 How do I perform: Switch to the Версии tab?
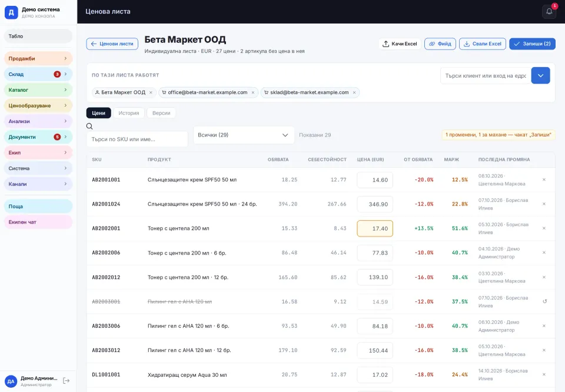[x=161, y=113]
